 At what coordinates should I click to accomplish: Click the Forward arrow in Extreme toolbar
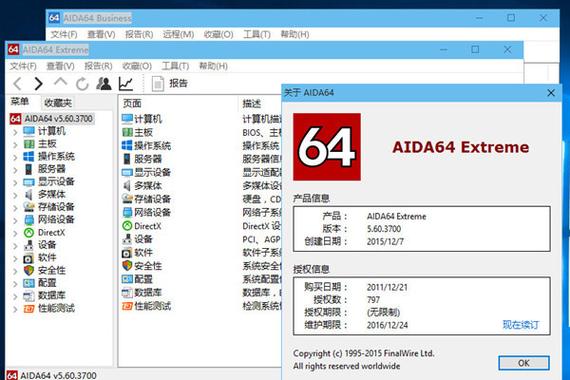point(38,84)
